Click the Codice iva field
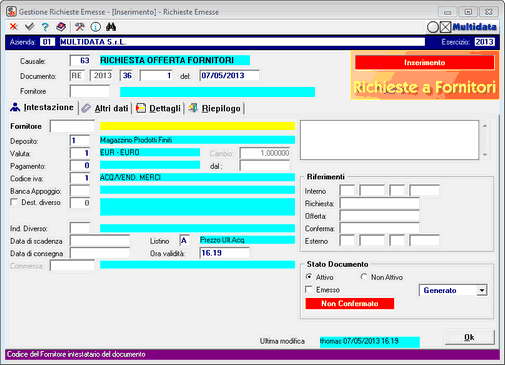 coord(80,178)
